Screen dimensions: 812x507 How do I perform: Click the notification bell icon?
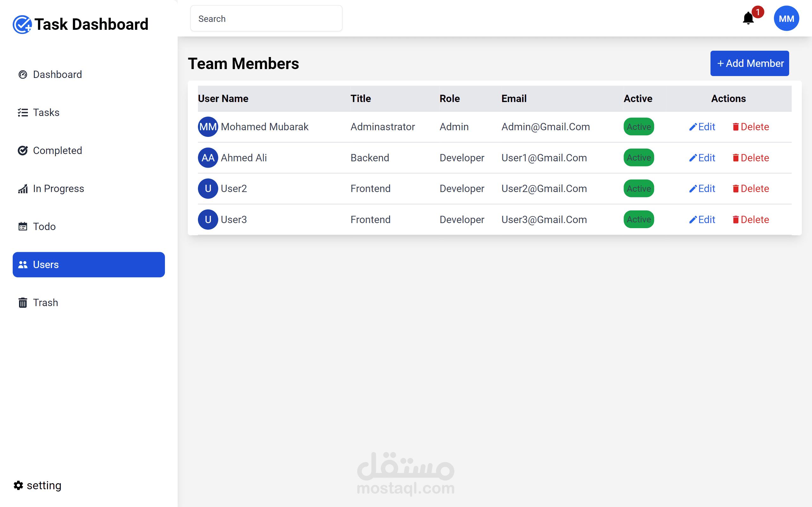click(748, 18)
